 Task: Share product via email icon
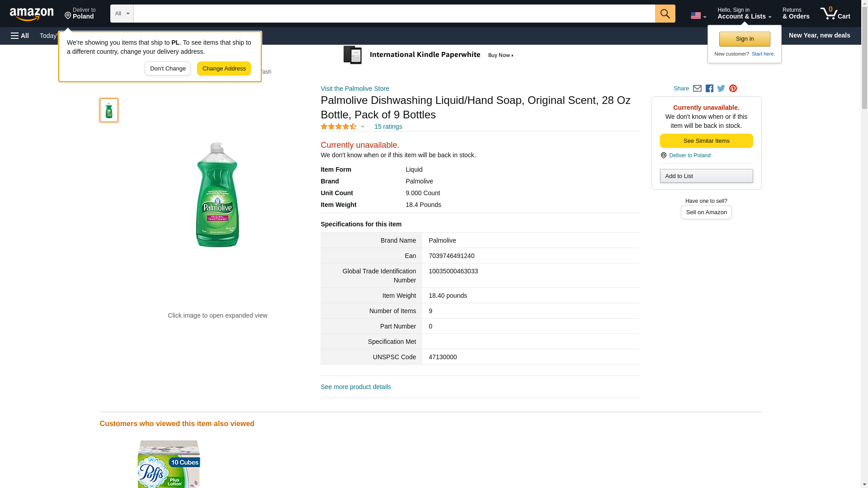697,89
